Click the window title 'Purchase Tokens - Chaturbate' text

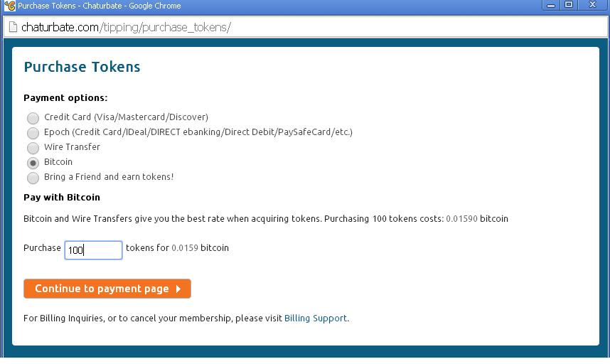tap(100, 6)
